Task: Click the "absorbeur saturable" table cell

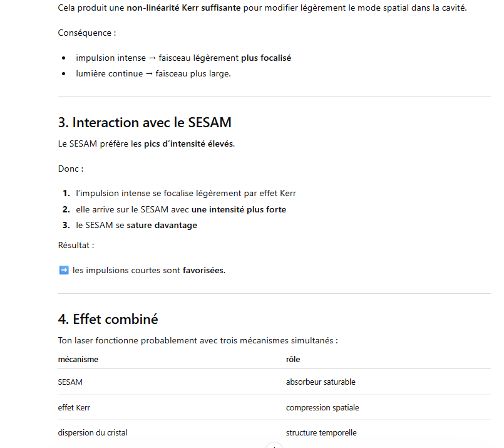Action: (321, 382)
